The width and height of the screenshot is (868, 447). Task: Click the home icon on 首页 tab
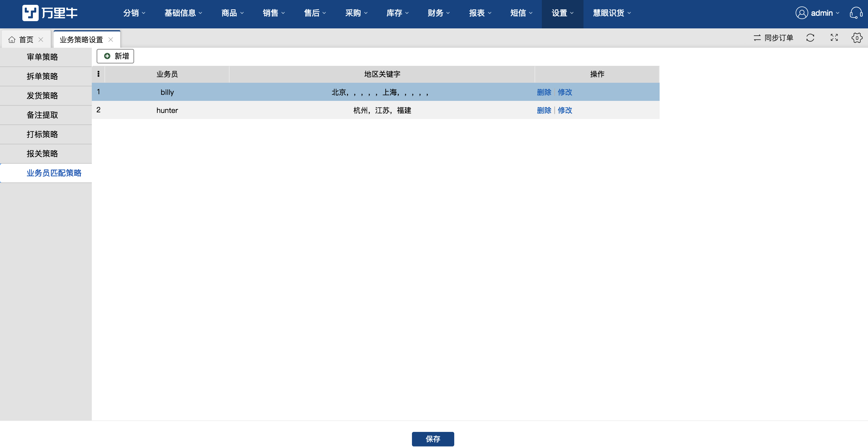(12, 40)
